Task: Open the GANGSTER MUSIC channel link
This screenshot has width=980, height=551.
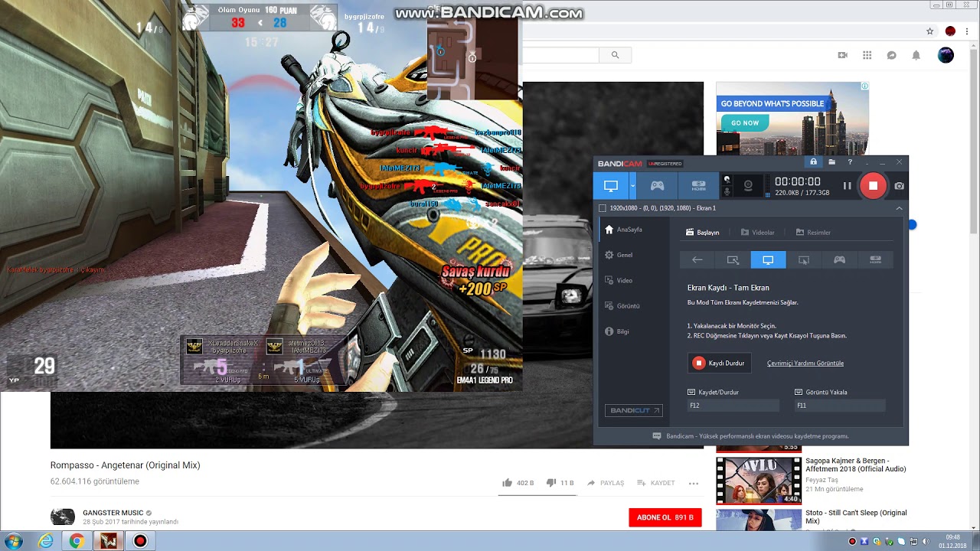Action: coord(113,513)
